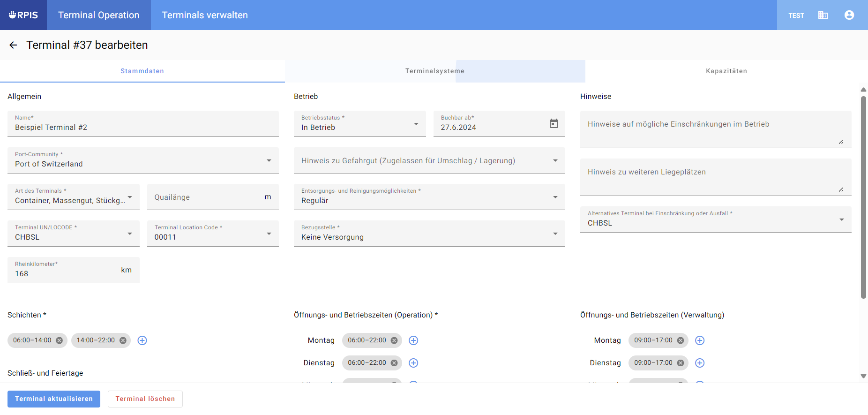Viewport: 868px width, 415px height.
Task: Click the vertical scrollbar thumb
Action: (x=863, y=197)
